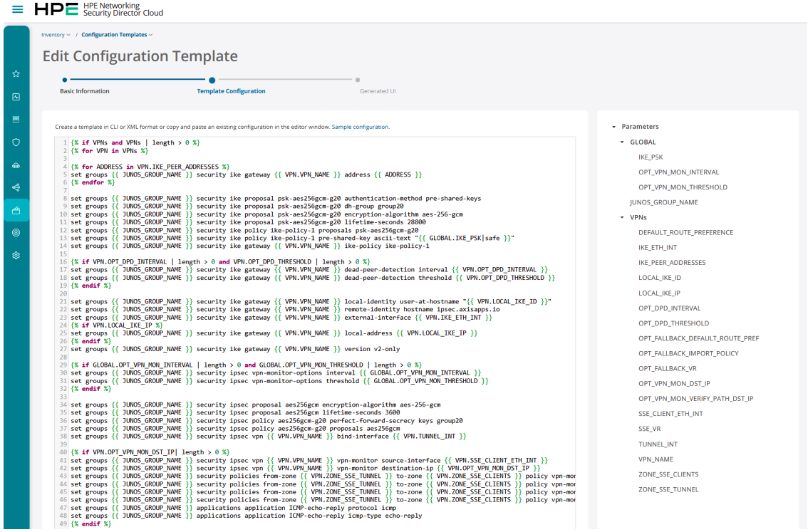Select OPT_VPN_MON_VERIFY_PATH_DST_IP parameter
This screenshot has width=808, height=532.
pyautogui.click(x=695, y=399)
